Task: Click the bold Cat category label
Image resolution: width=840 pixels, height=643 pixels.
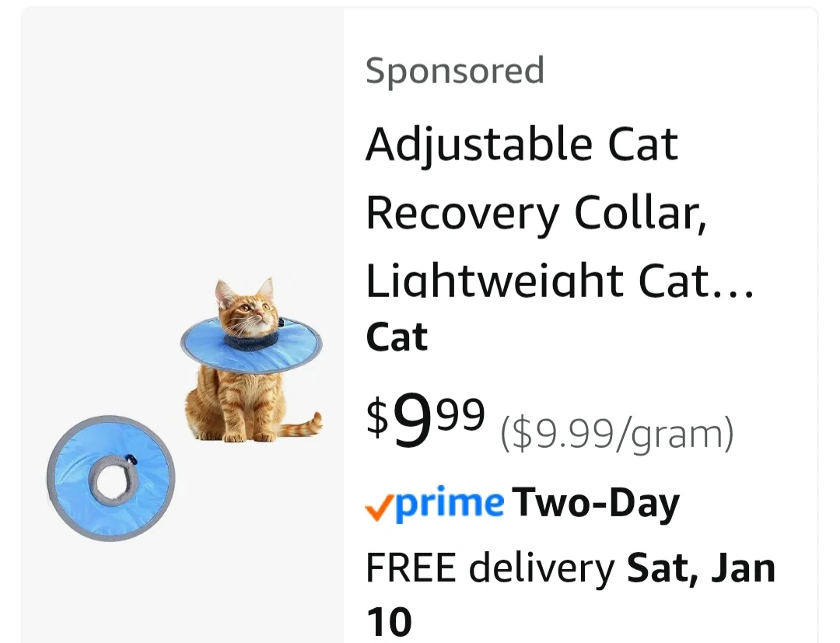Action: click(x=397, y=337)
